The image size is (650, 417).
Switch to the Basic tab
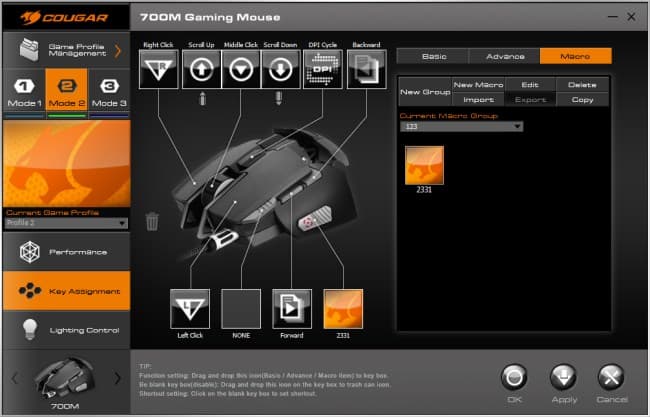434,56
